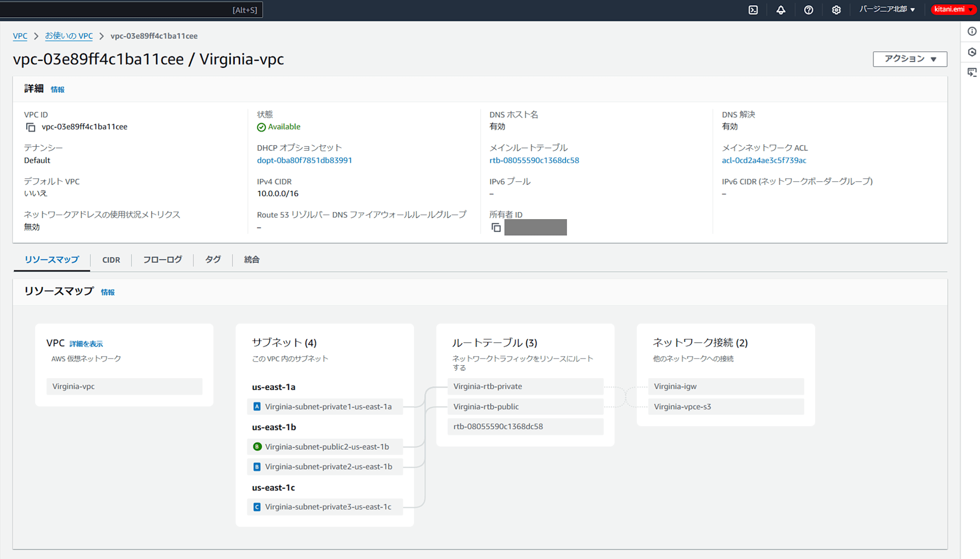The width and height of the screenshot is (980, 559).
Task: Click the ルートテーブル (3) card heading
Action: [x=494, y=342]
